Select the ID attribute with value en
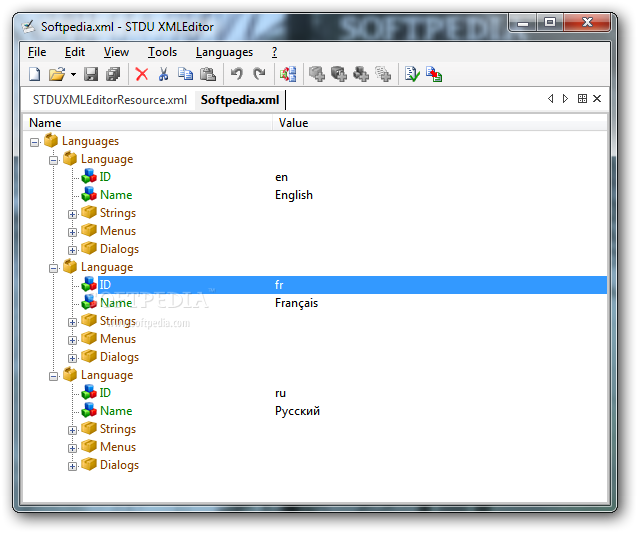638x533 pixels. coord(105,177)
